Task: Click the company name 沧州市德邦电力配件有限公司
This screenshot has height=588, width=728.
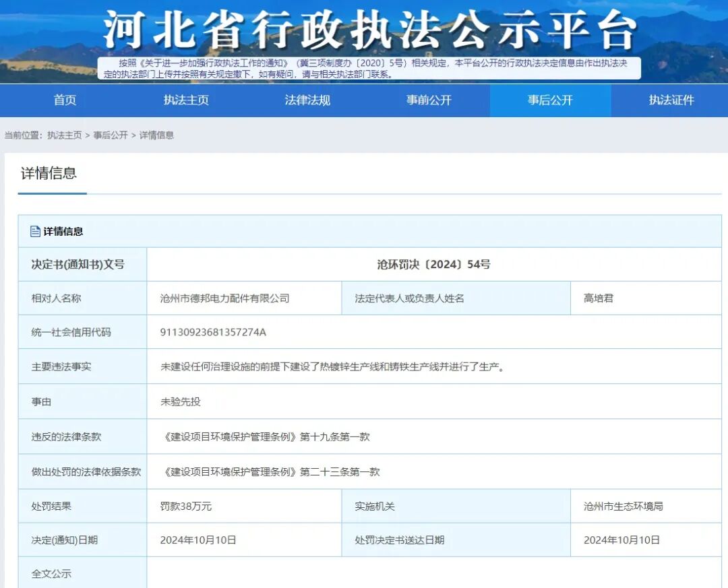Action: 224,298
